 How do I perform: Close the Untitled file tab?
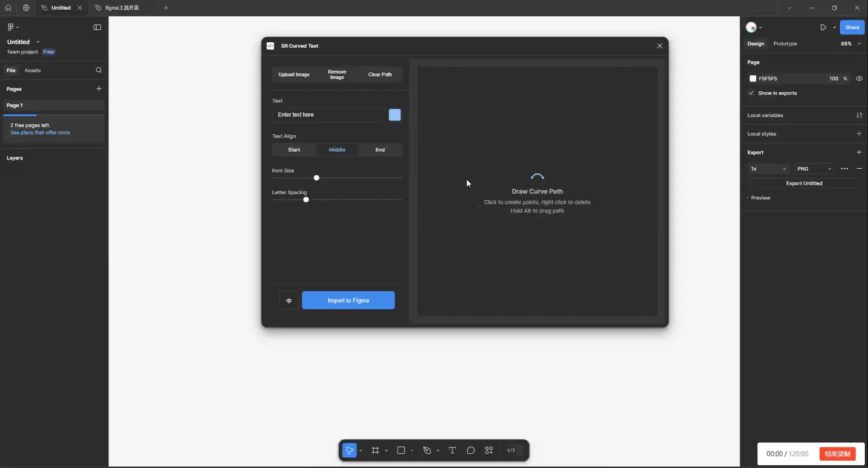point(80,8)
